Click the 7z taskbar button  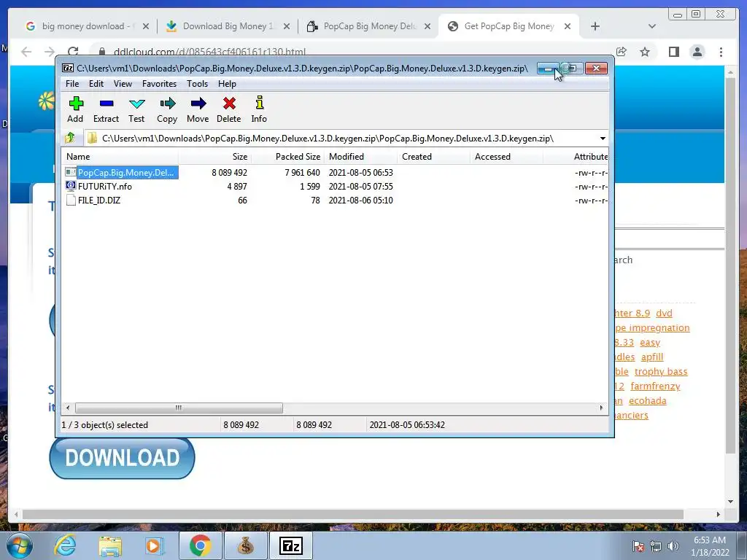tap(290, 545)
